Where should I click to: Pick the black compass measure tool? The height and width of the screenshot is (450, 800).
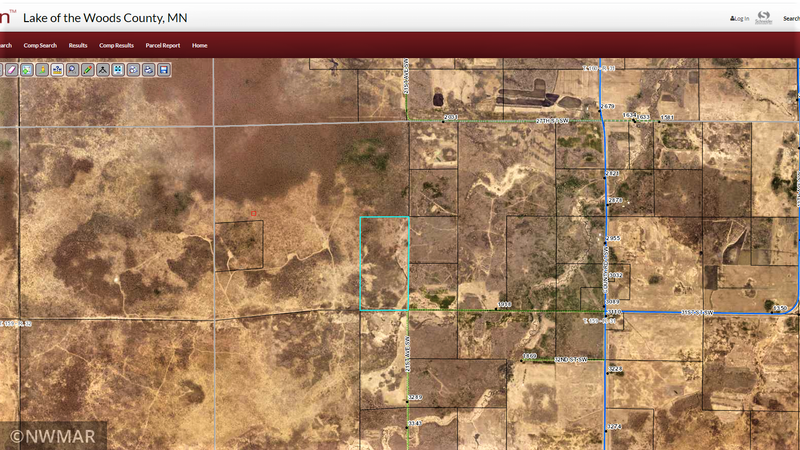[103, 70]
